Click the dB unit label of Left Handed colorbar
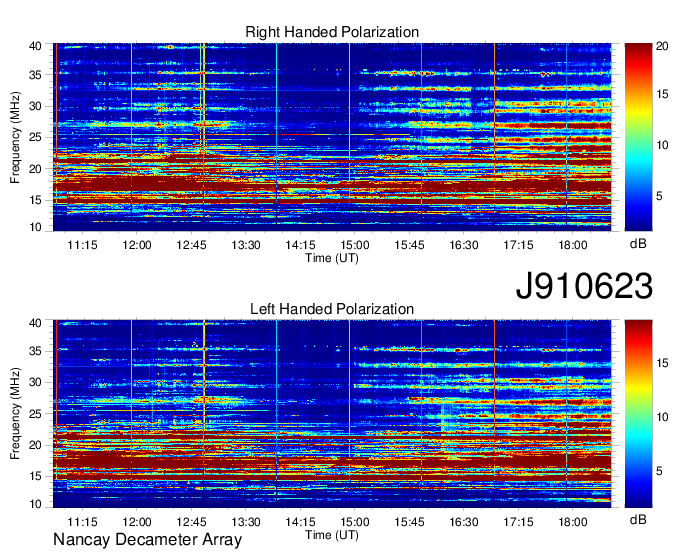 638,519
